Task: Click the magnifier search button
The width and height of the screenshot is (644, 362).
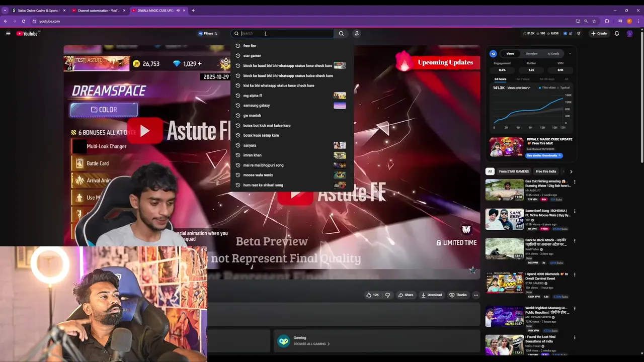Action: point(341,34)
